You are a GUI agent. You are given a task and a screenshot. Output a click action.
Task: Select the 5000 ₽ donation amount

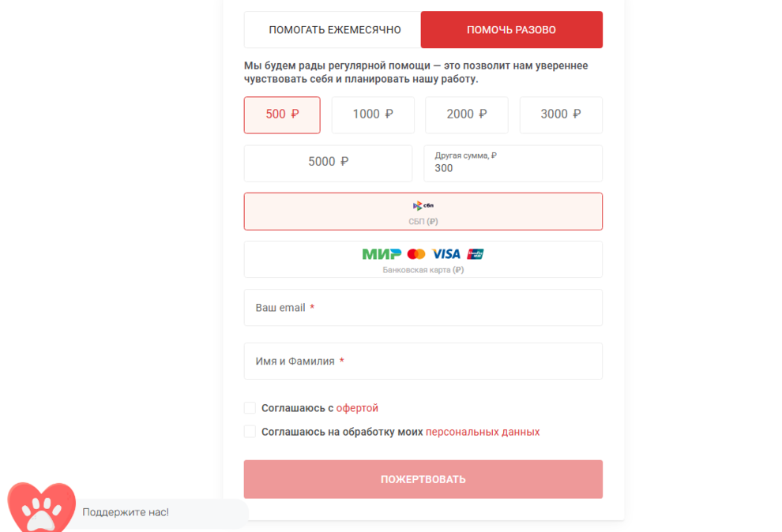(327, 163)
